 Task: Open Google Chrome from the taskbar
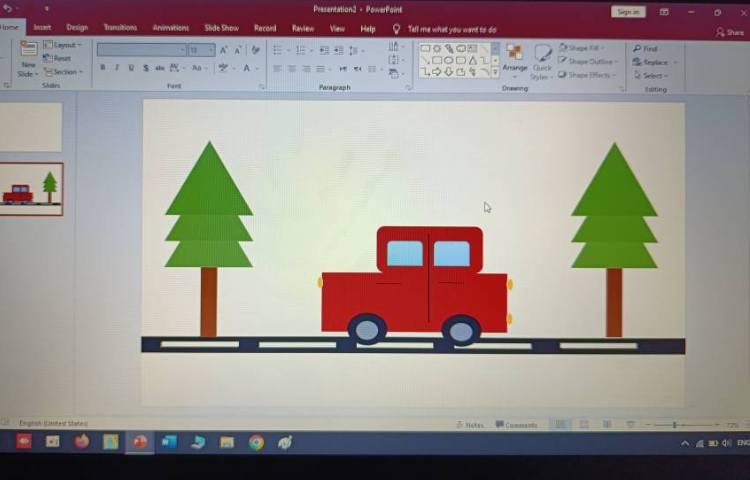[x=256, y=442]
